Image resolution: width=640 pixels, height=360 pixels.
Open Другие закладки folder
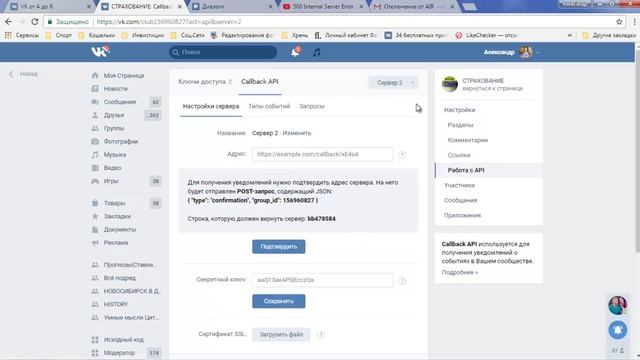[x=609, y=36]
